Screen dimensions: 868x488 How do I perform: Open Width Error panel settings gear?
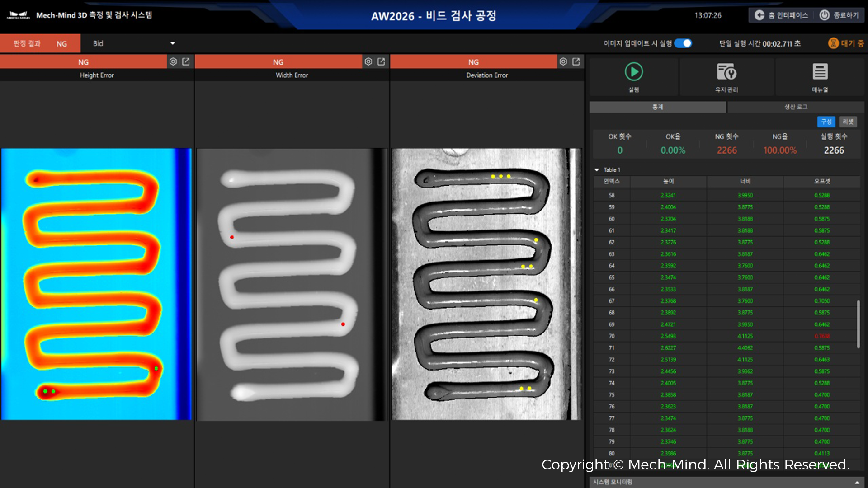368,61
